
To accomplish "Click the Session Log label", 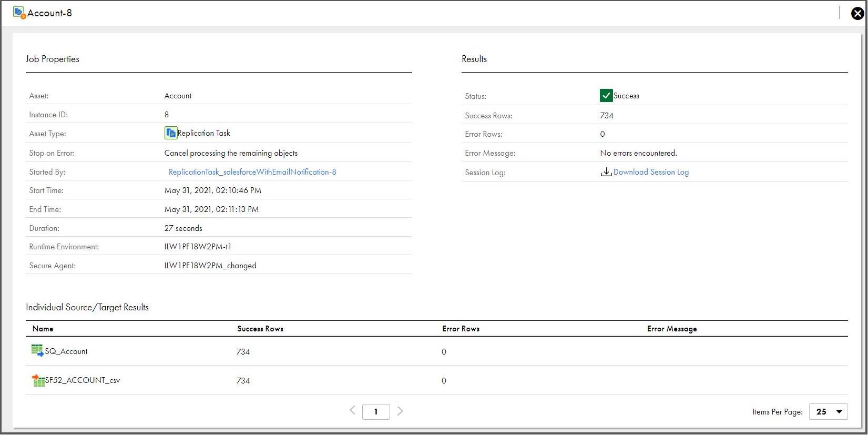I will coord(485,173).
